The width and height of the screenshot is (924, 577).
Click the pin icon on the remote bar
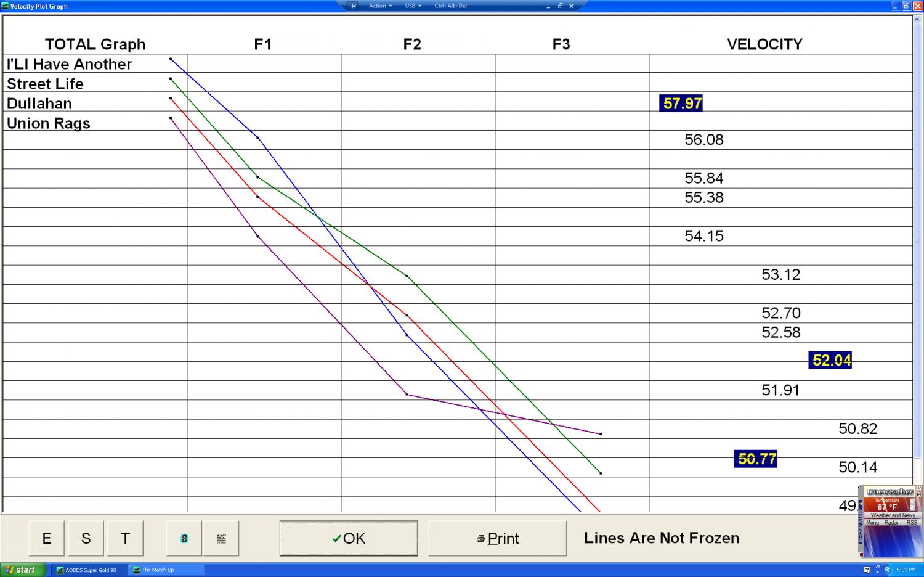coord(353,6)
